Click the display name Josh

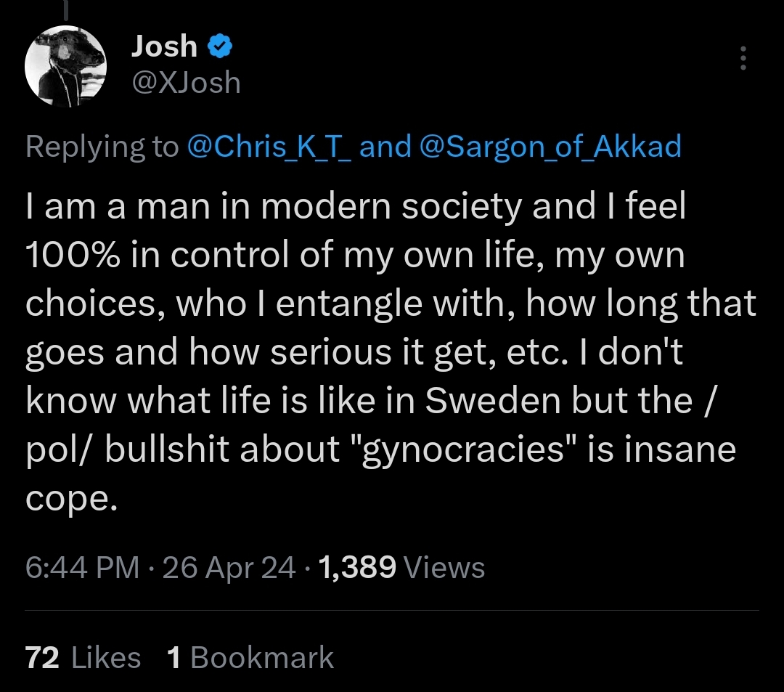[164, 46]
